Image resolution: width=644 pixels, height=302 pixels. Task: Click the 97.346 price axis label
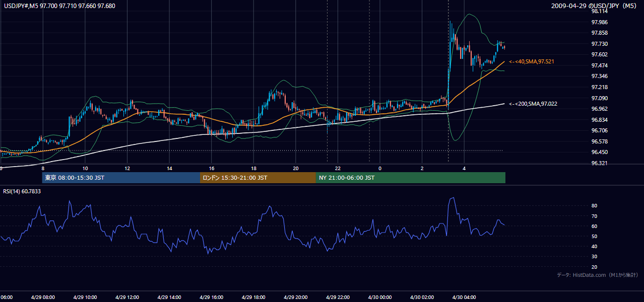599,77
